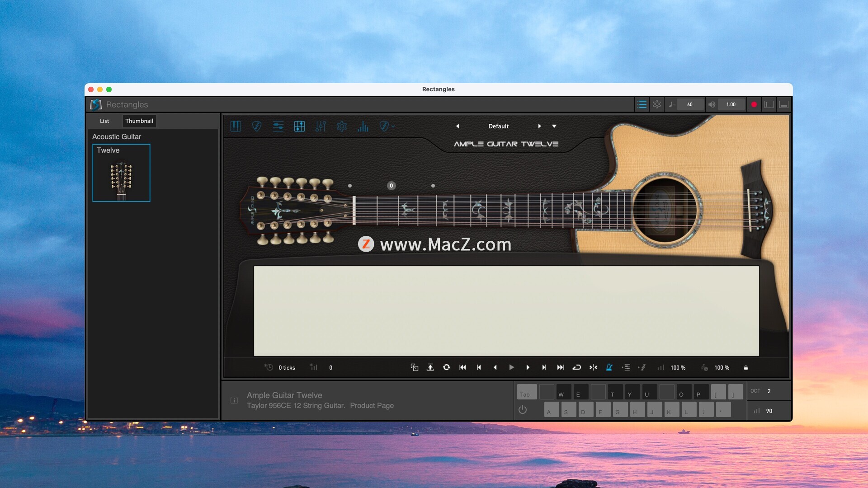
Task: Click the tempo note icon
Action: 672,104
